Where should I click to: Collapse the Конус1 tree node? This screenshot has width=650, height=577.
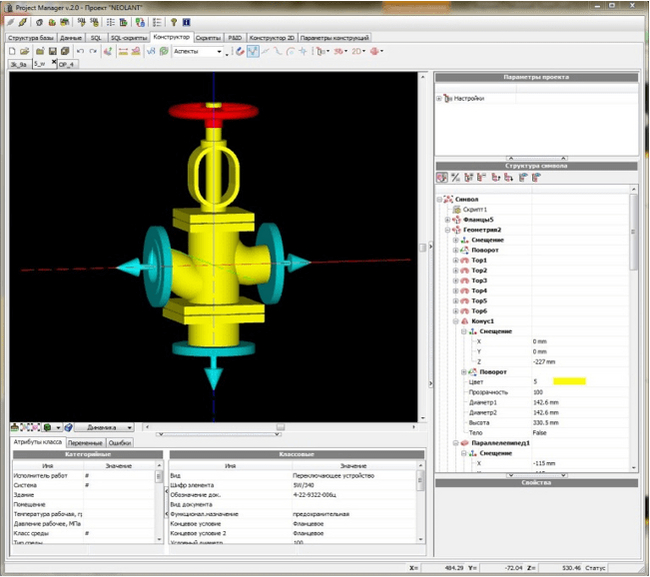tap(456, 320)
